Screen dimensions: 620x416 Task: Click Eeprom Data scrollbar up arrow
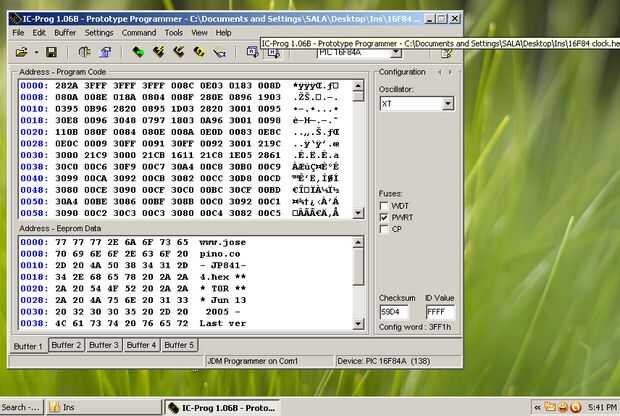pos(358,242)
